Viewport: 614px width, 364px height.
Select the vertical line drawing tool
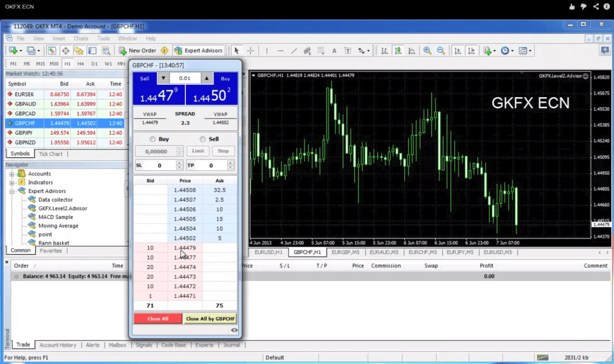pyautogui.click(x=267, y=51)
